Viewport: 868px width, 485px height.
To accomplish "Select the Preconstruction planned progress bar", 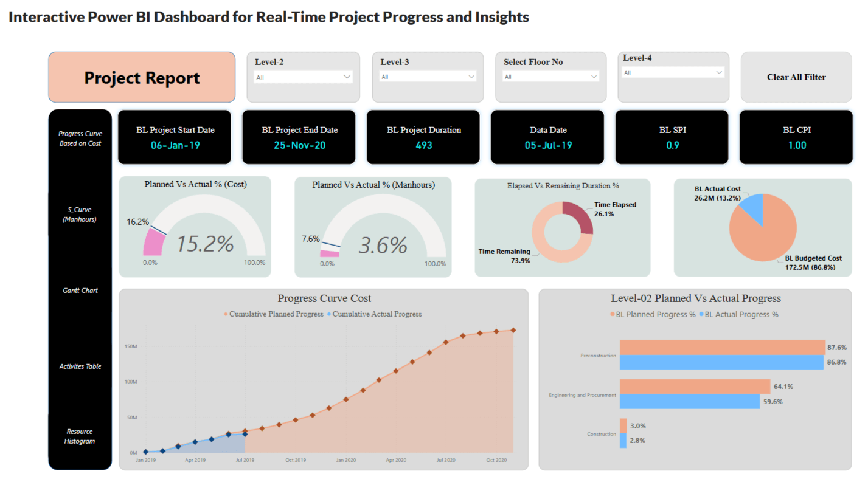I will click(721, 348).
